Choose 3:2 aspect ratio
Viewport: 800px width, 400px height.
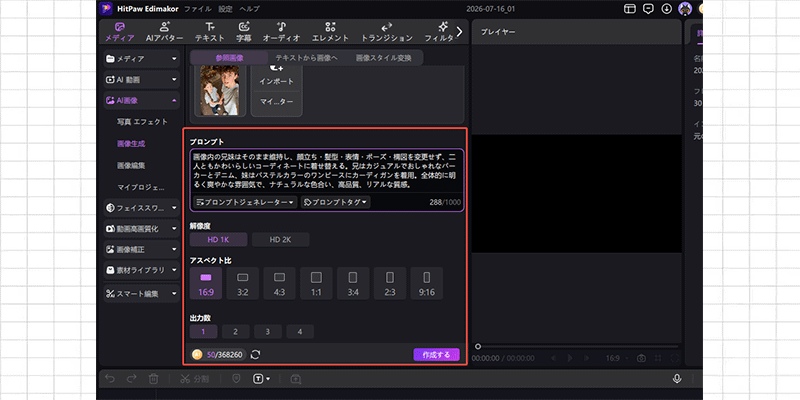point(242,283)
